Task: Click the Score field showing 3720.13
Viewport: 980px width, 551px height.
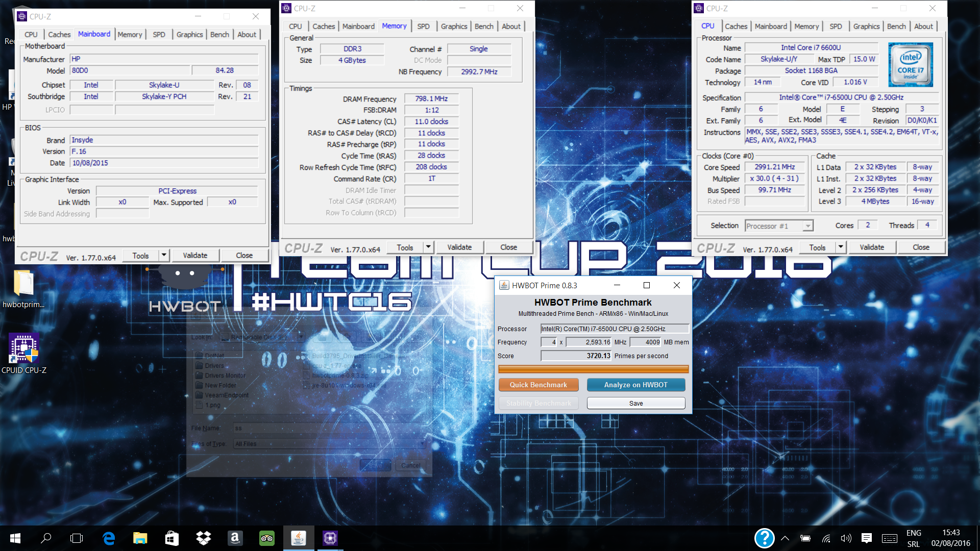Action: [576, 356]
